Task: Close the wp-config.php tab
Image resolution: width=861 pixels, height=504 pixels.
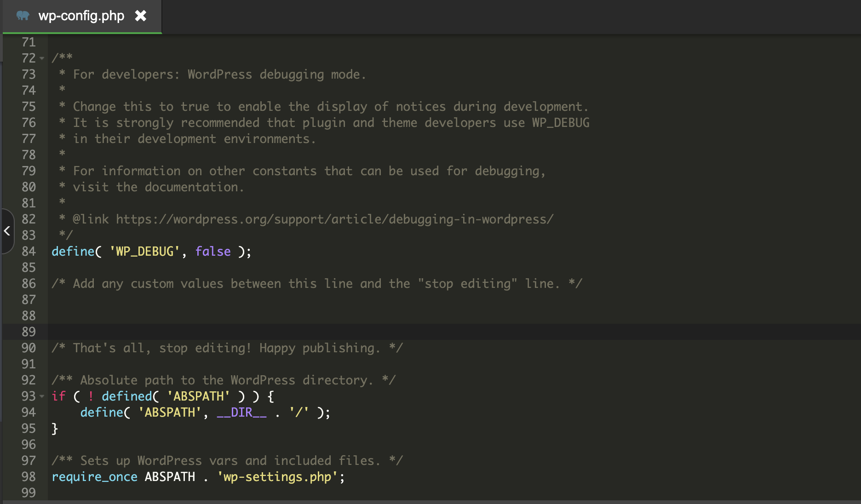Action: [x=141, y=16]
